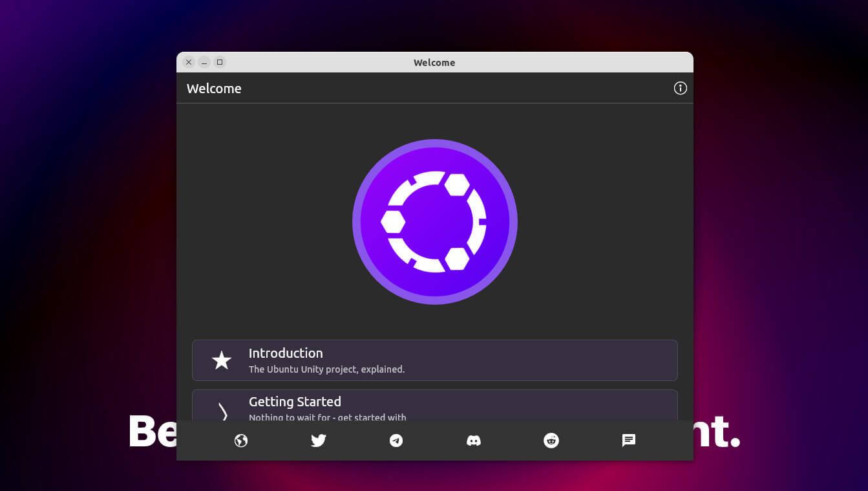Open the Telegram channel icon

pyautogui.click(x=396, y=441)
